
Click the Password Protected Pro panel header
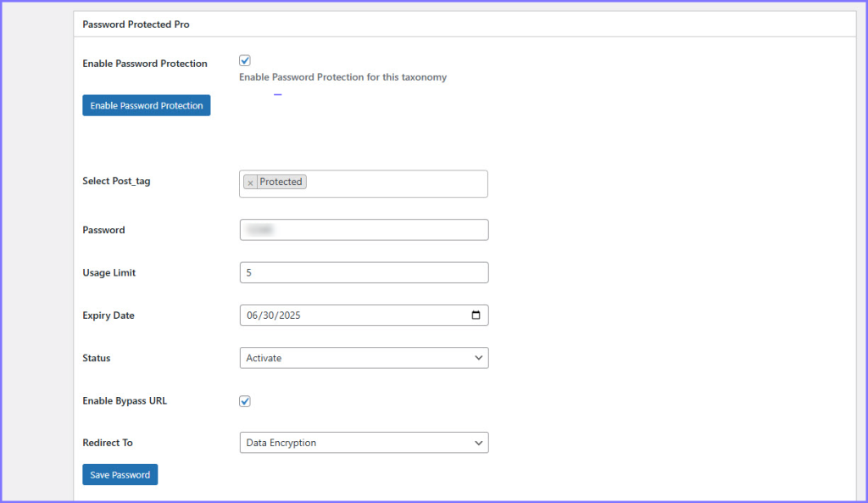point(136,25)
